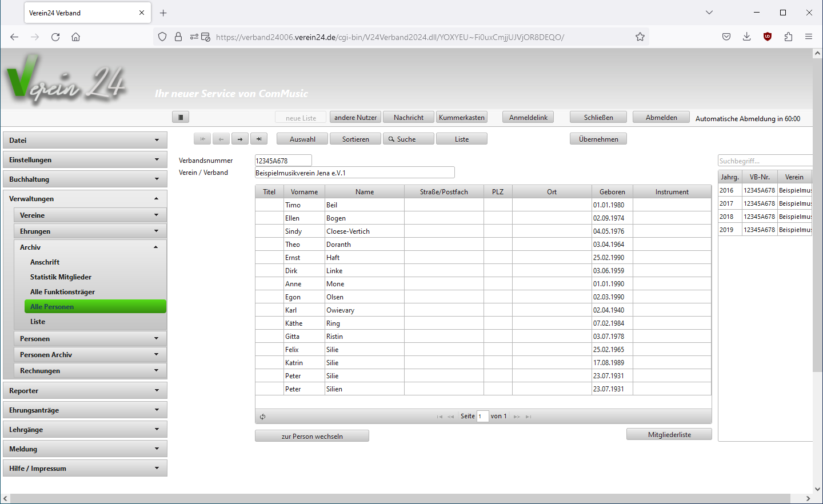The height and width of the screenshot is (504, 823).
Task: Expand the Ehrungsanträge menu section
Action: pyautogui.click(x=85, y=410)
